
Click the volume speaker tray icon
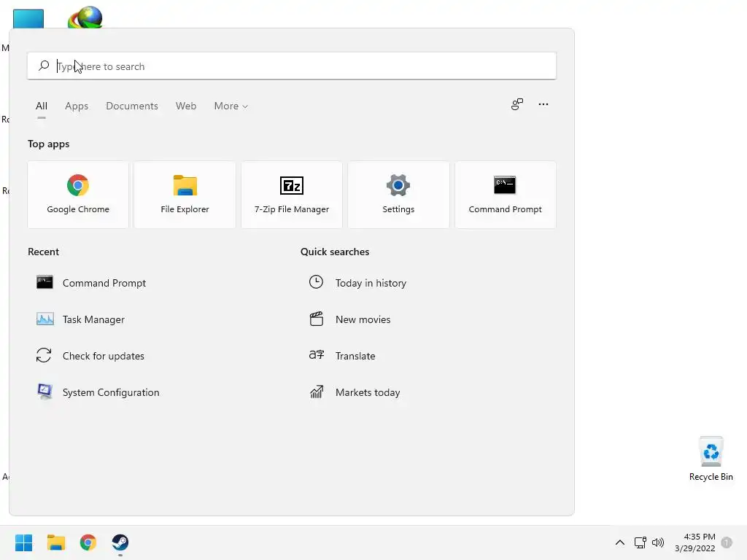pos(658,542)
